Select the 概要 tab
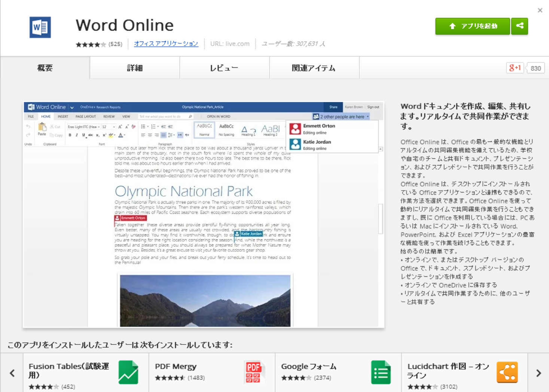549x392 pixels. click(x=45, y=68)
